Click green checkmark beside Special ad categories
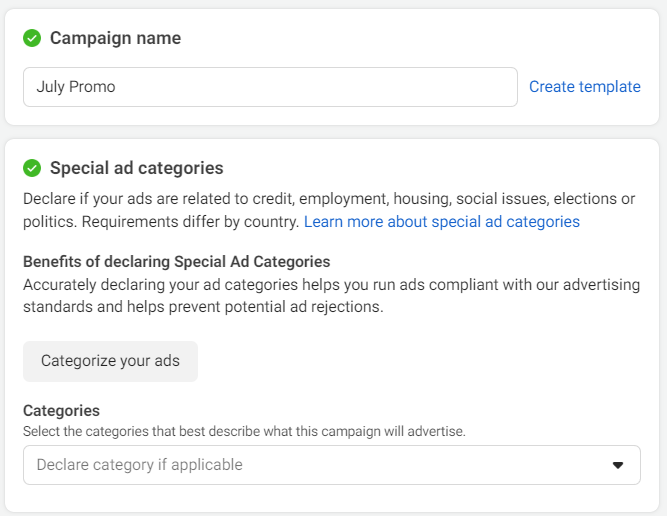Image resolution: width=667 pixels, height=516 pixels. coord(32,168)
